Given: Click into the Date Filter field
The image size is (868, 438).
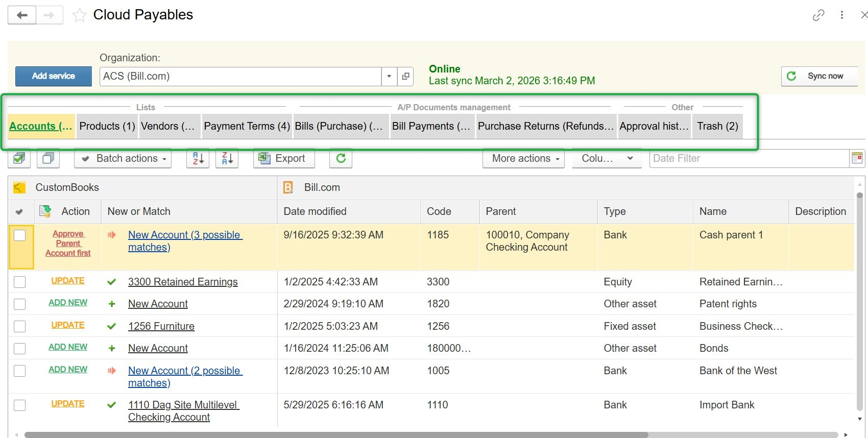Looking at the screenshot, I should point(748,159).
